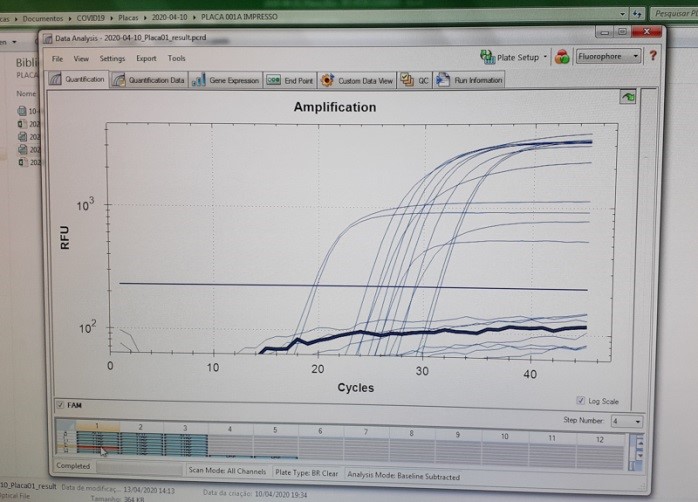Uncheck the FAM fluorophore checkbox
The width and height of the screenshot is (698, 502).
[x=59, y=405]
